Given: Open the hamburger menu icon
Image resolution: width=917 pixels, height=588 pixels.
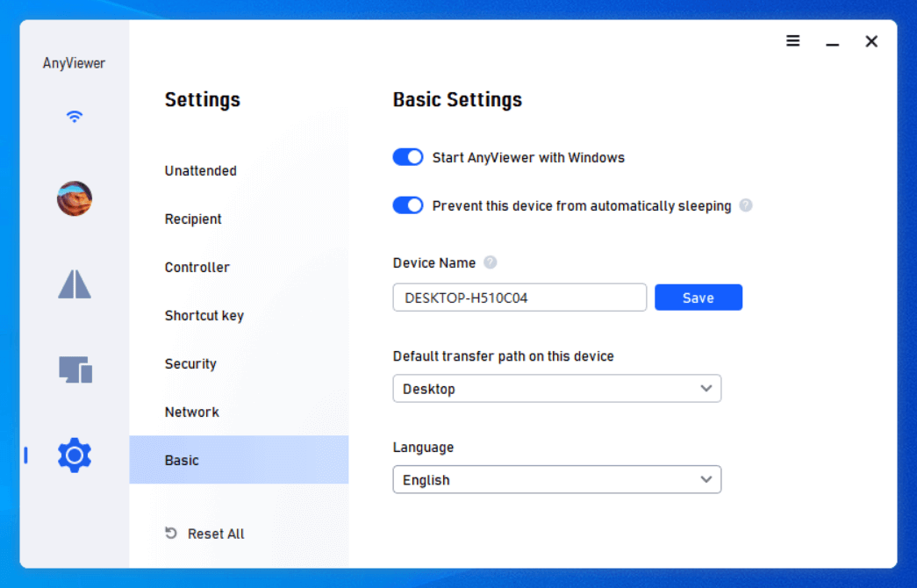Looking at the screenshot, I should (x=792, y=41).
